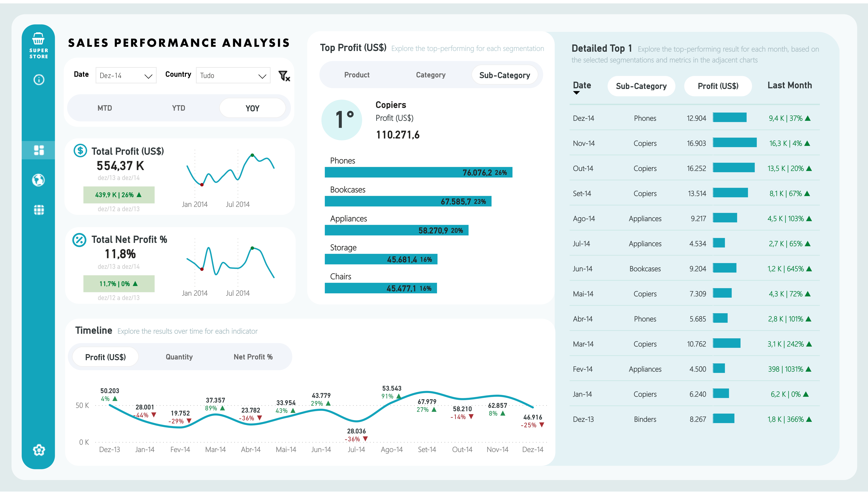Screen dimensions: 868x495
Task: Click the Net Profit sparkline low red marker
Action: click(x=202, y=269)
